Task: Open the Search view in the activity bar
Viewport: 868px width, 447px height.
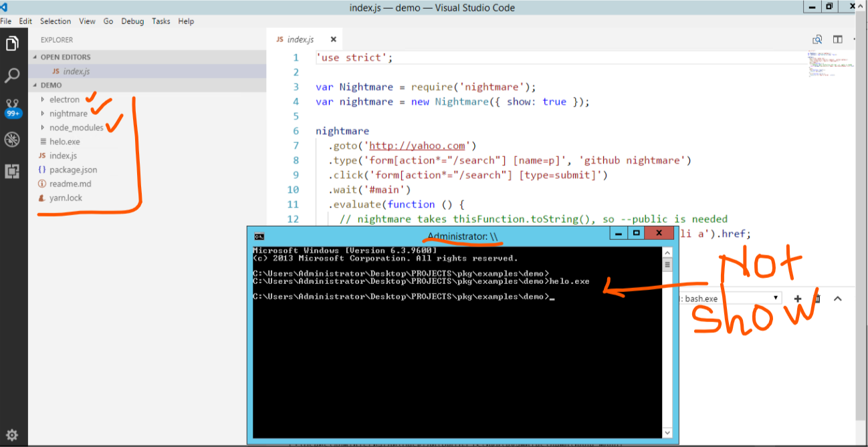Action: point(11,75)
